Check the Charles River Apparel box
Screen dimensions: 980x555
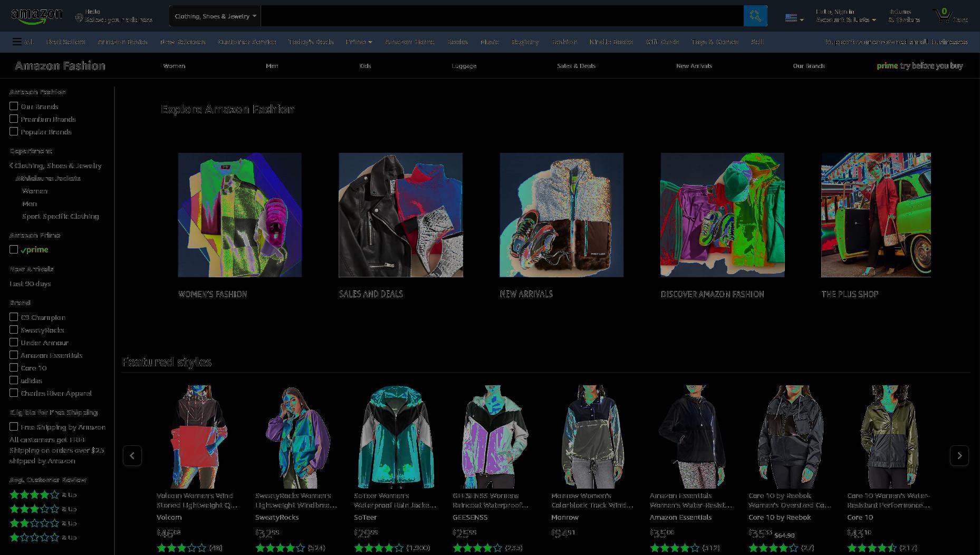click(14, 393)
